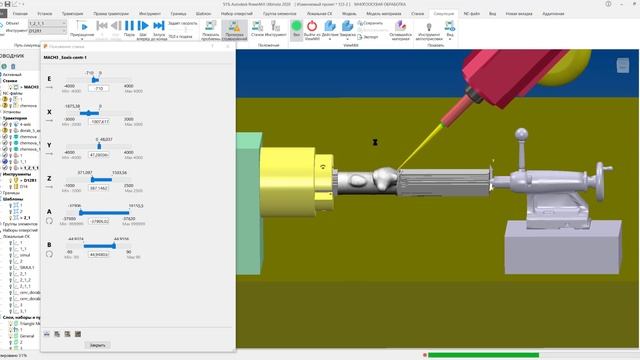
Task: Click the B axis slider handle
Action: pos(114,246)
